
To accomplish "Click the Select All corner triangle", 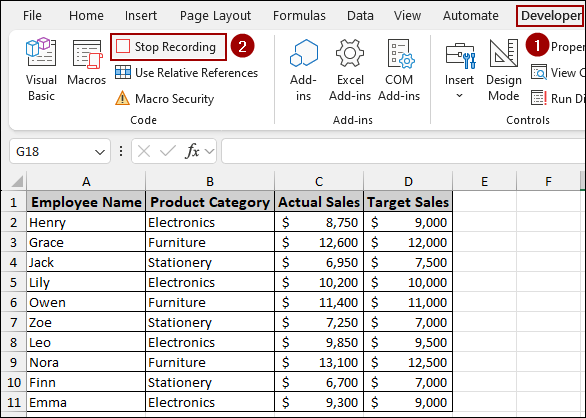I will coord(17,181).
